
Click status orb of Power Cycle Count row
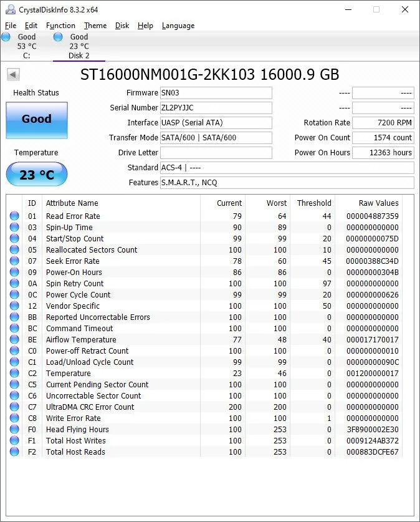14,294
